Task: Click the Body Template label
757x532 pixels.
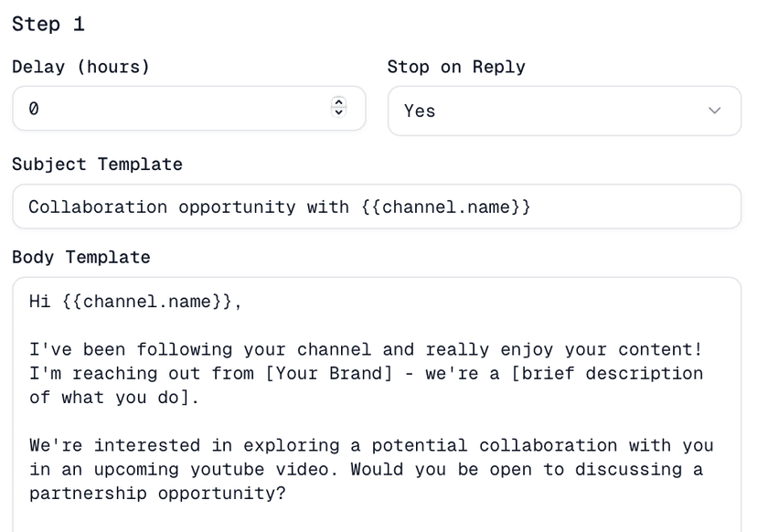Action: [80, 257]
